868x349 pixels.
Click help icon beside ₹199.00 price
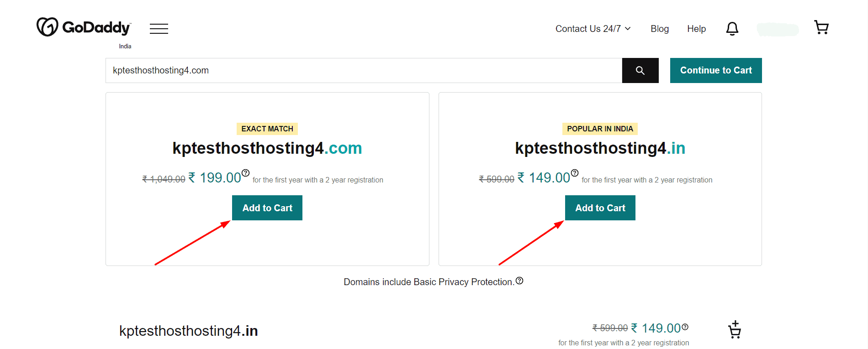coord(246,173)
